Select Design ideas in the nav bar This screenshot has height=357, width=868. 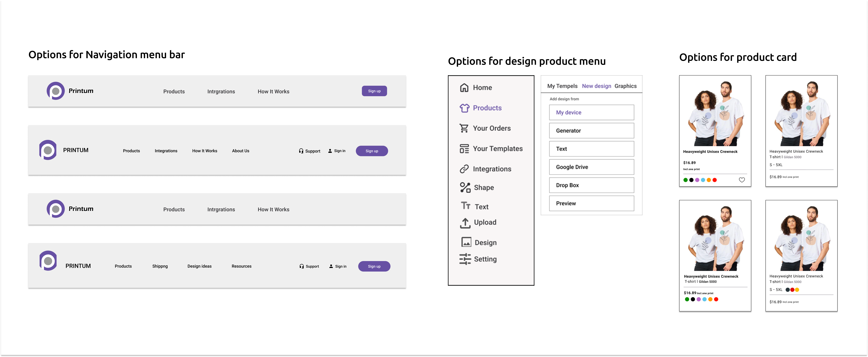click(199, 266)
